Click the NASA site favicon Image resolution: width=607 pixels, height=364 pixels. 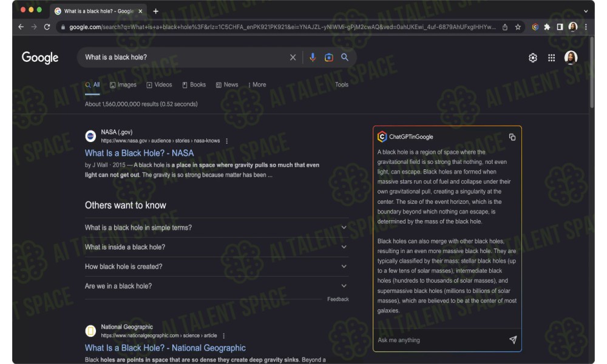[90, 136]
